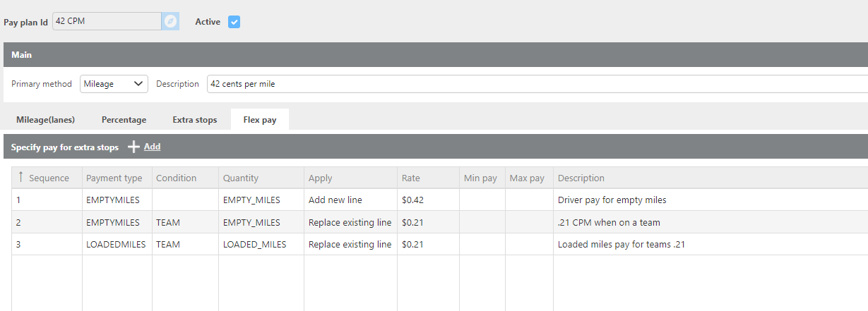Switch to the Mileage(lanes) tab
Screen dimensions: 868x311
click(x=45, y=120)
